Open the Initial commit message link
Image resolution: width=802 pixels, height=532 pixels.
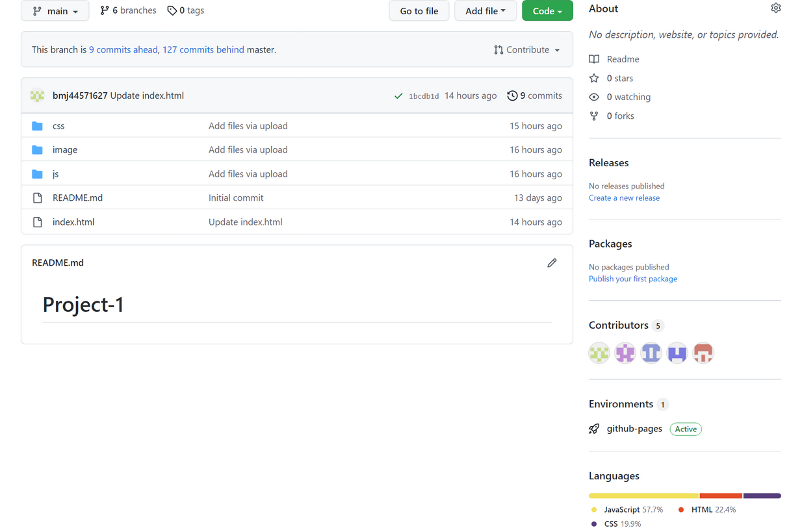coord(236,197)
